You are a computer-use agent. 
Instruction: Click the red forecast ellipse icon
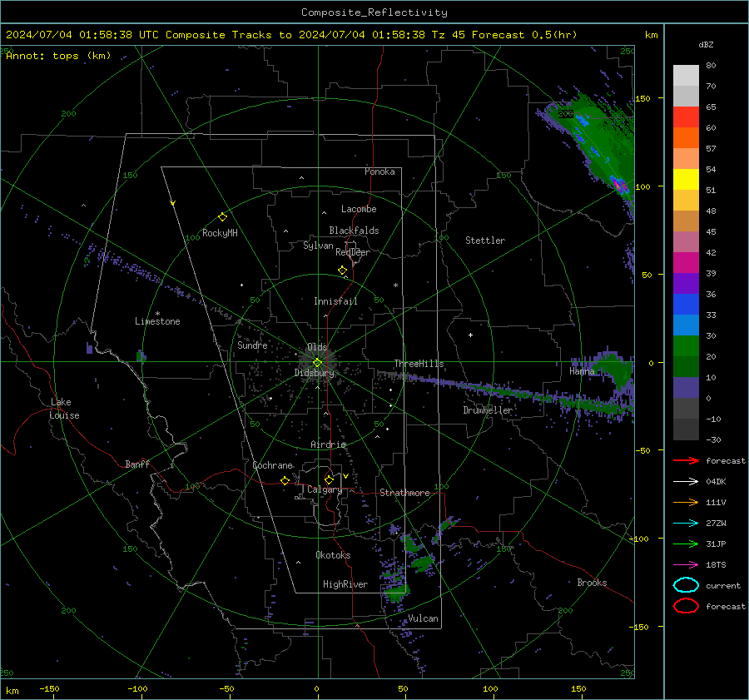tap(686, 606)
